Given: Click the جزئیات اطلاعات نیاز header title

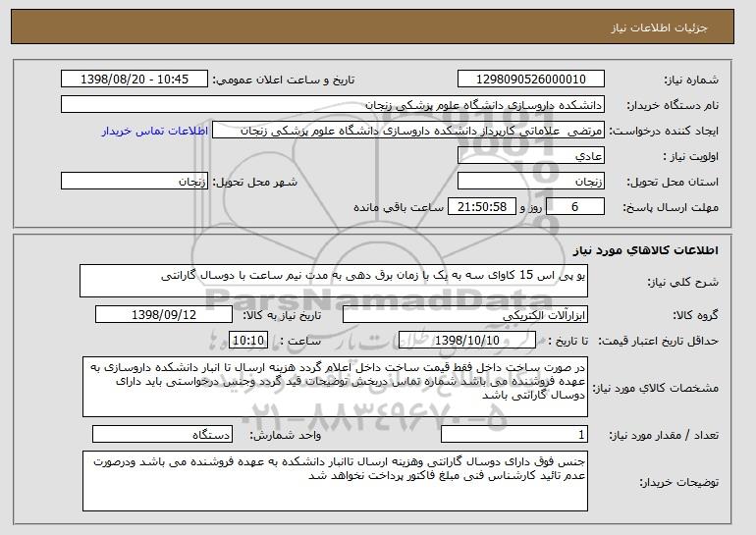Looking at the screenshot, I should click(660, 27).
